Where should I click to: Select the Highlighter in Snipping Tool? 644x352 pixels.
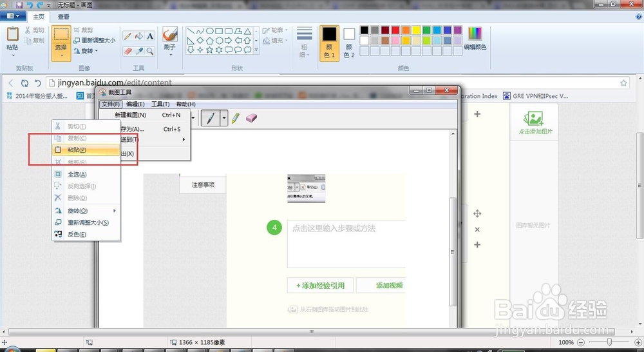[236, 119]
